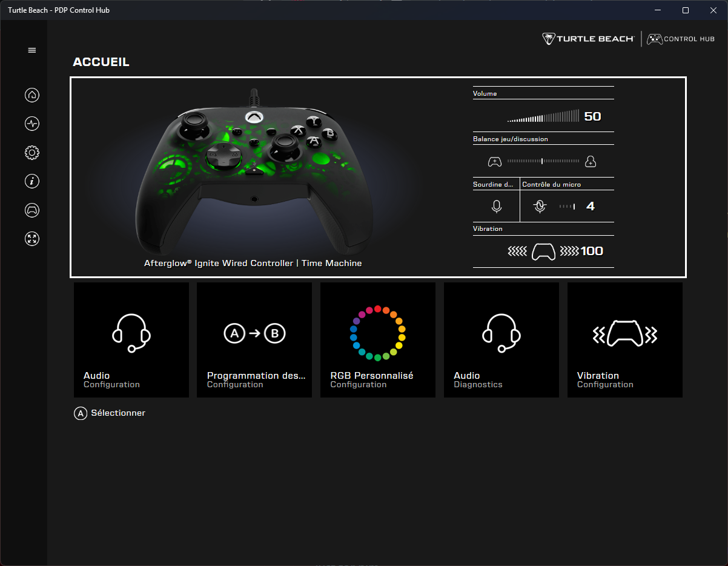
Task: Open the Audio Diagnostics tile
Action: click(501, 339)
